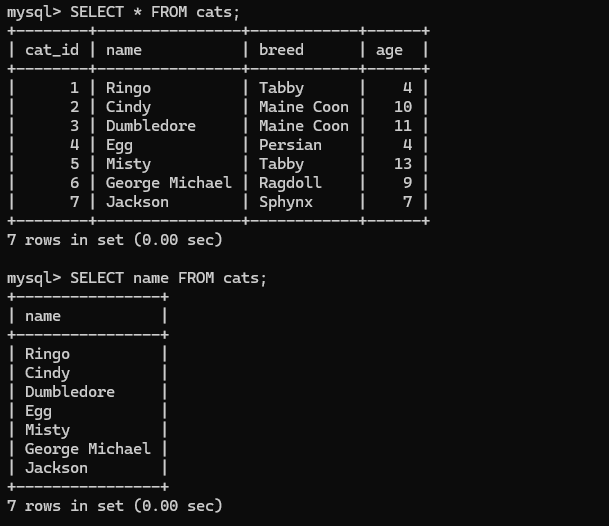Click the name header in second table
The height and width of the screenshot is (526, 609).
click(43, 316)
